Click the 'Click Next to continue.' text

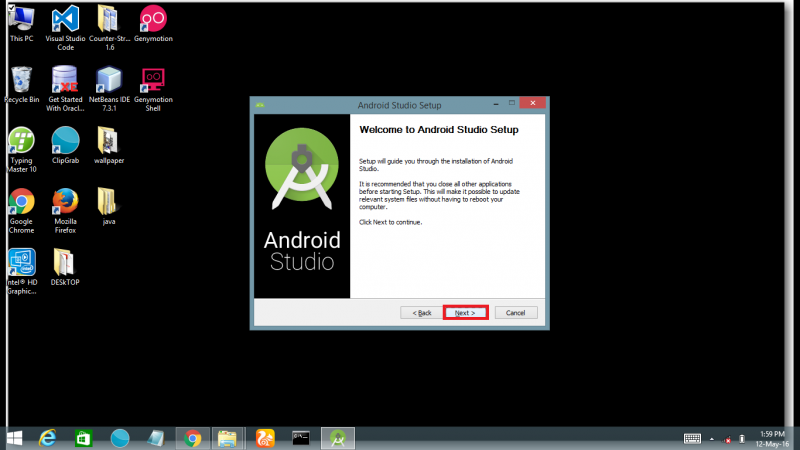coord(390,222)
